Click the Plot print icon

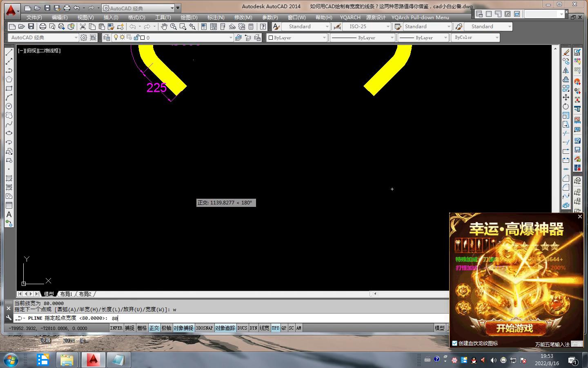(42, 27)
